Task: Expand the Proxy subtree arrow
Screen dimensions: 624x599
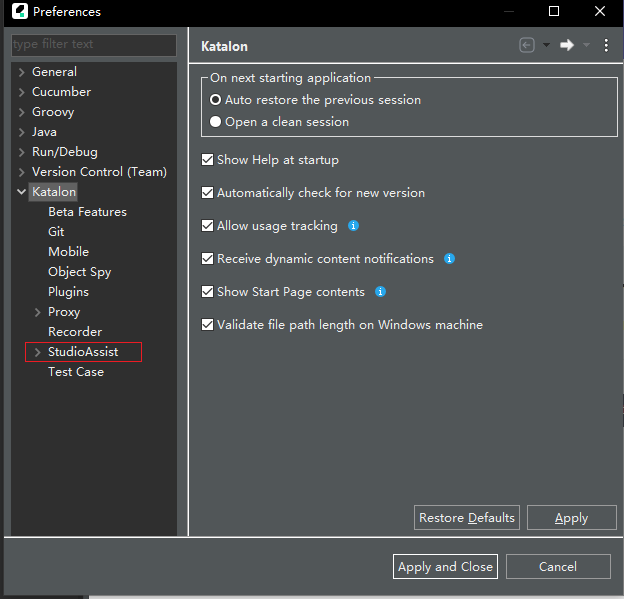Action: [x=37, y=312]
